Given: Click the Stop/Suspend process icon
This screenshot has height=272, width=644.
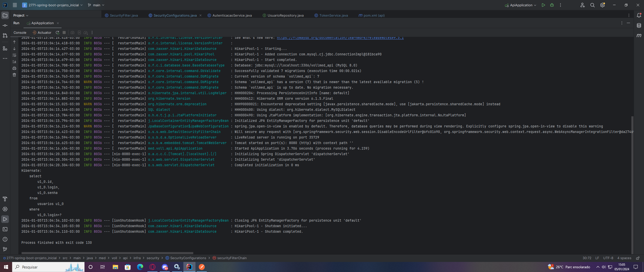Looking at the screenshot, I should coord(64,32).
